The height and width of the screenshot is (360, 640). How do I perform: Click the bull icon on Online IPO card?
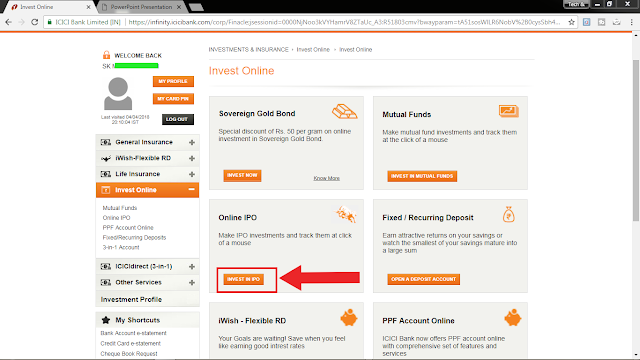[346, 214]
